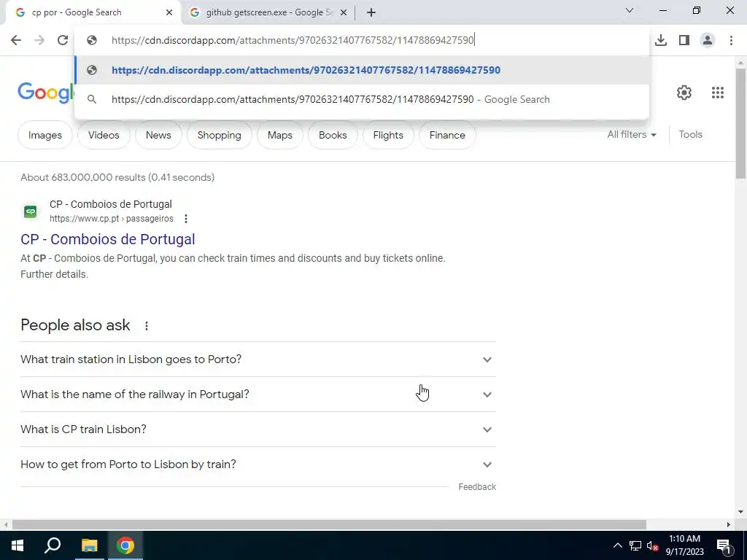Image resolution: width=747 pixels, height=560 pixels.
Task: Select the Flights filter
Action: [388, 135]
